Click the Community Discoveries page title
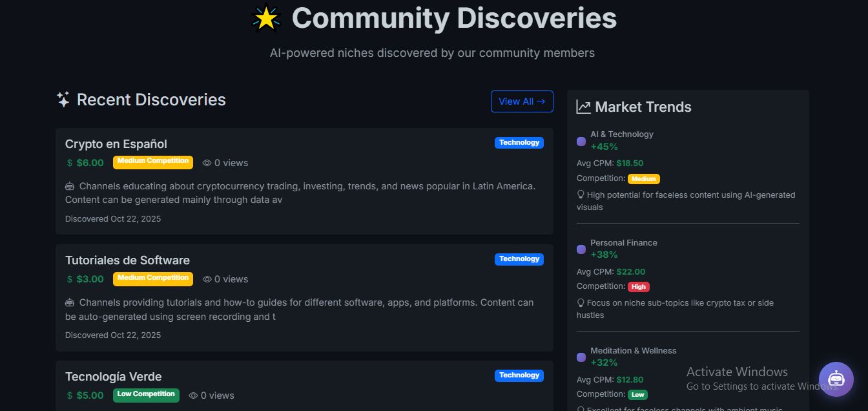The height and width of the screenshot is (411, 868). (x=454, y=18)
